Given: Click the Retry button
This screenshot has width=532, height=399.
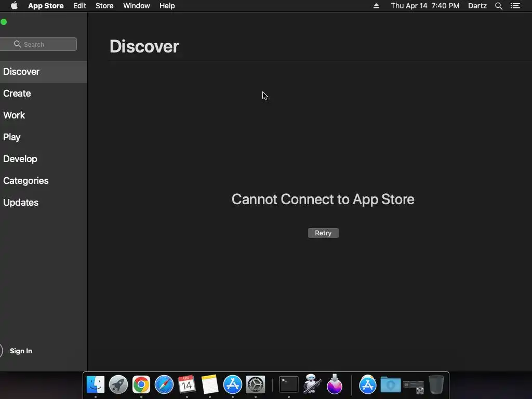Looking at the screenshot, I should 323,233.
